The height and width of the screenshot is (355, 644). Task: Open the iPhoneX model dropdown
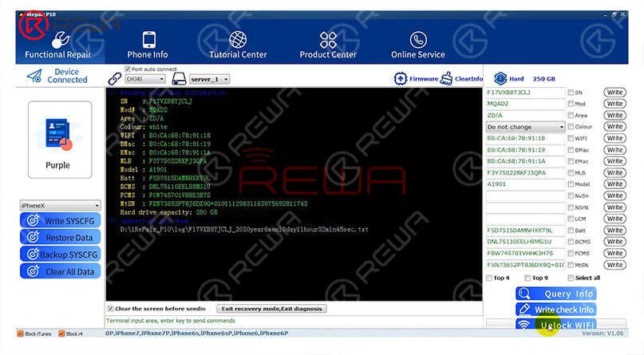pos(60,205)
